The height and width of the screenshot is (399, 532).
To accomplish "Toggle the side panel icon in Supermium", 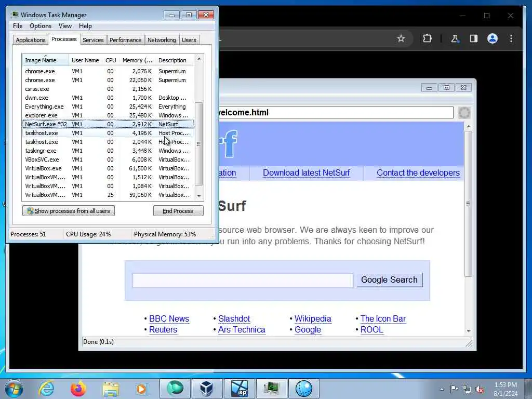I will pos(474,38).
